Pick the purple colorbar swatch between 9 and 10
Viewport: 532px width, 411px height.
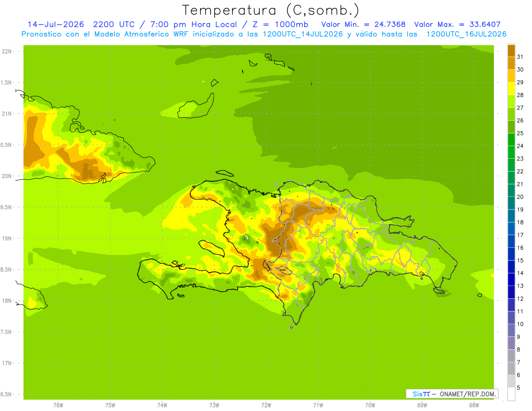[511, 330]
